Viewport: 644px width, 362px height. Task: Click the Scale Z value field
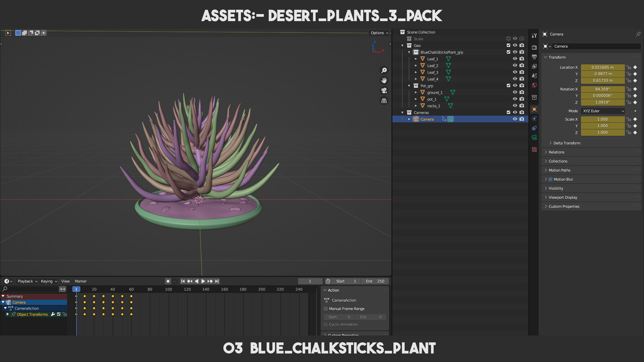(603, 132)
